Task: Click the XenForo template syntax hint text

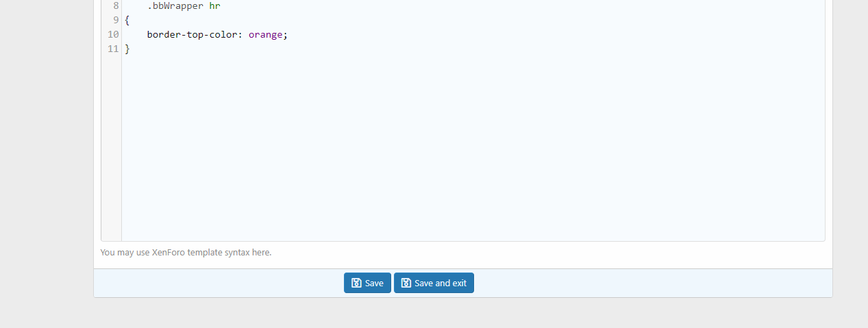Action: pyautogui.click(x=186, y=252)
